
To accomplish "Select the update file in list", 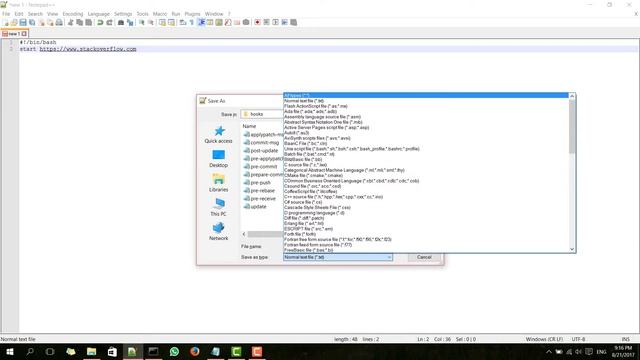I will pyautogui.click(x=255, y=207).
